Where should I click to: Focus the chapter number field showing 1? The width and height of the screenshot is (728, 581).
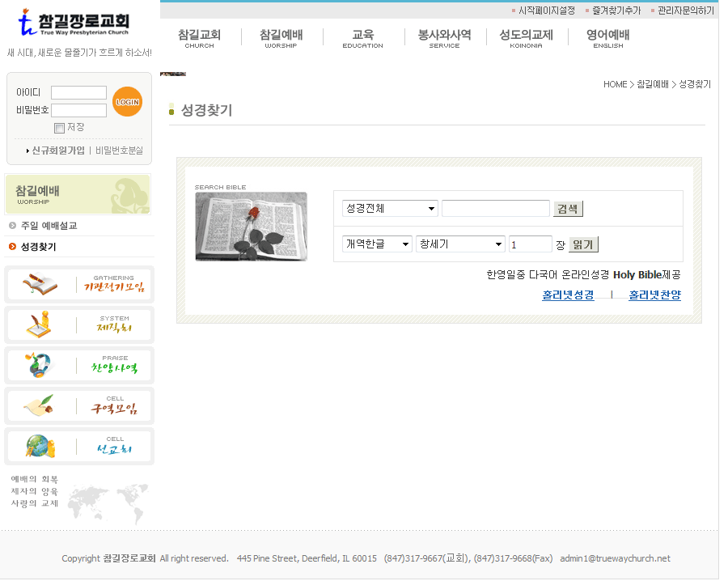click(530, 244)
